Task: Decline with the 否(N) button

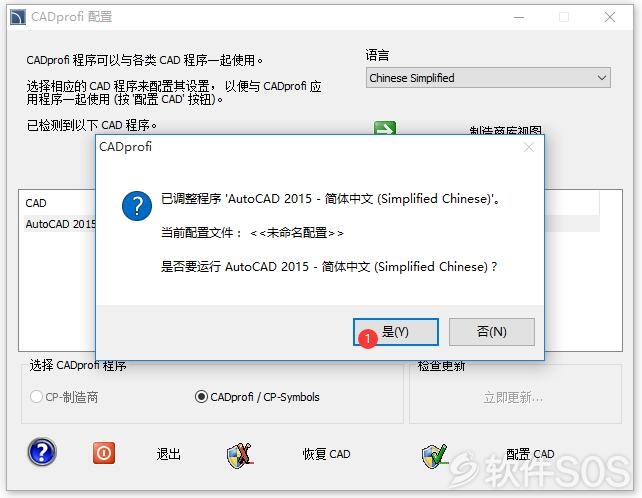Action: pos(492,332)
